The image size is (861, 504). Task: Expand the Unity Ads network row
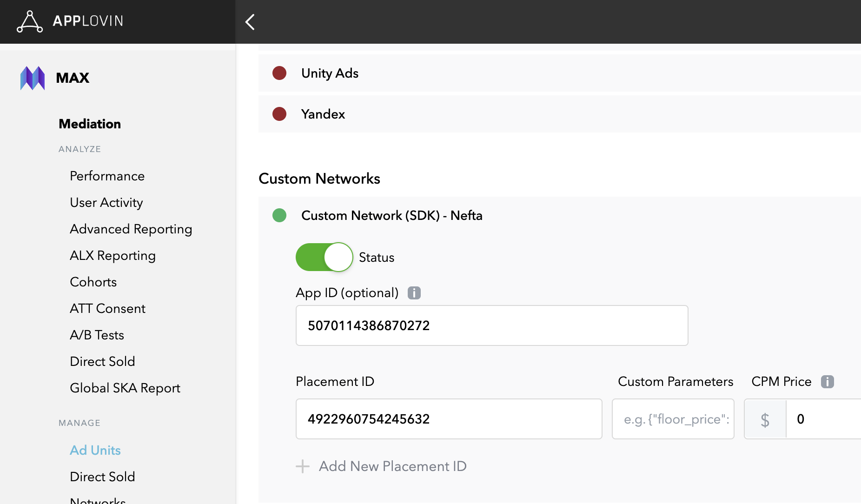560,73
